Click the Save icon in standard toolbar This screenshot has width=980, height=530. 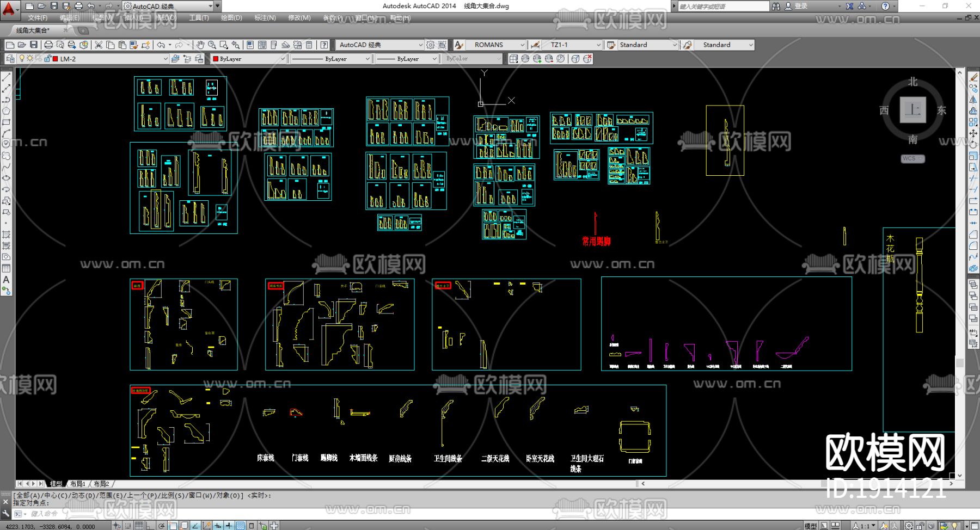click(34, 45)
